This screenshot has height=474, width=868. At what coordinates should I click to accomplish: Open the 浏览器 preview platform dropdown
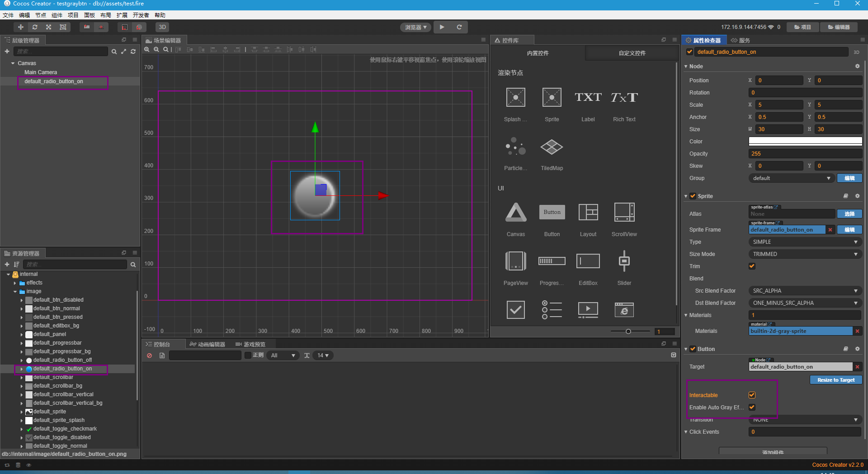415,27
